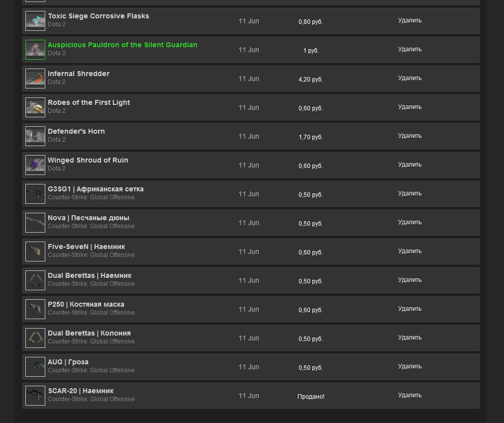Click Удалить for Defender's Horn
Viewport: 504px width, 423px height.
coord(409,136)
